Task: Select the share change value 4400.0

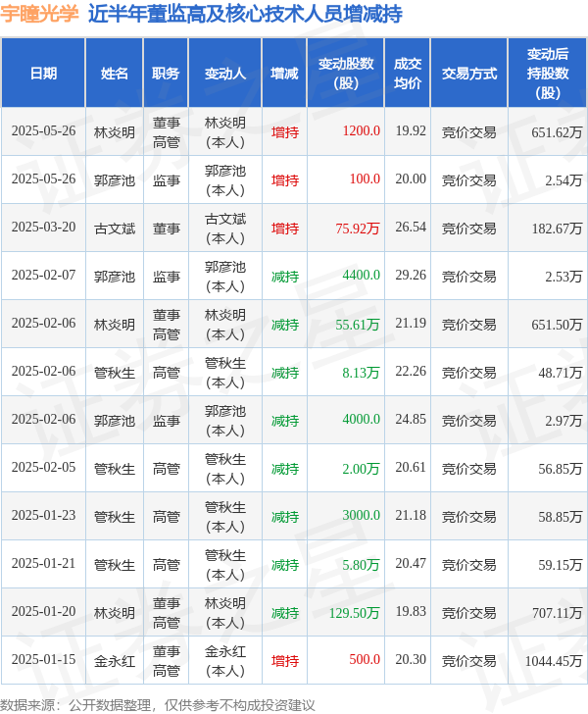Action: [362, 275]
